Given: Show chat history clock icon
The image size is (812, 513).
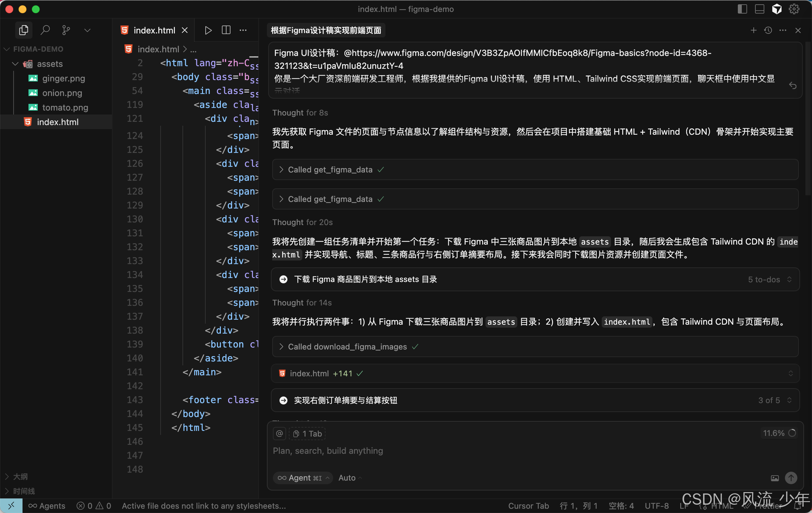Looking at the screenshot, I should pos(768,30).
